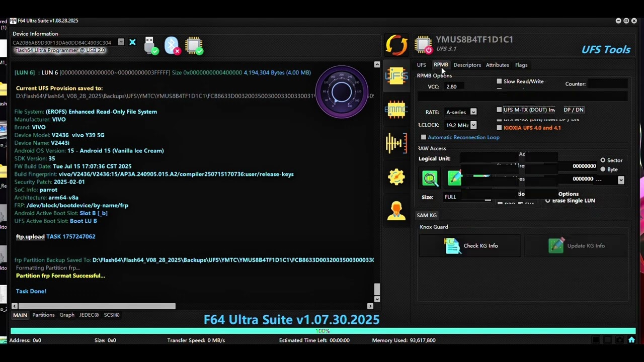Image resolution: width=644 pixels, height=362 pixels.
Task: Click the log vertical scrollbar thumb
Action: click(x=377, y=289)
